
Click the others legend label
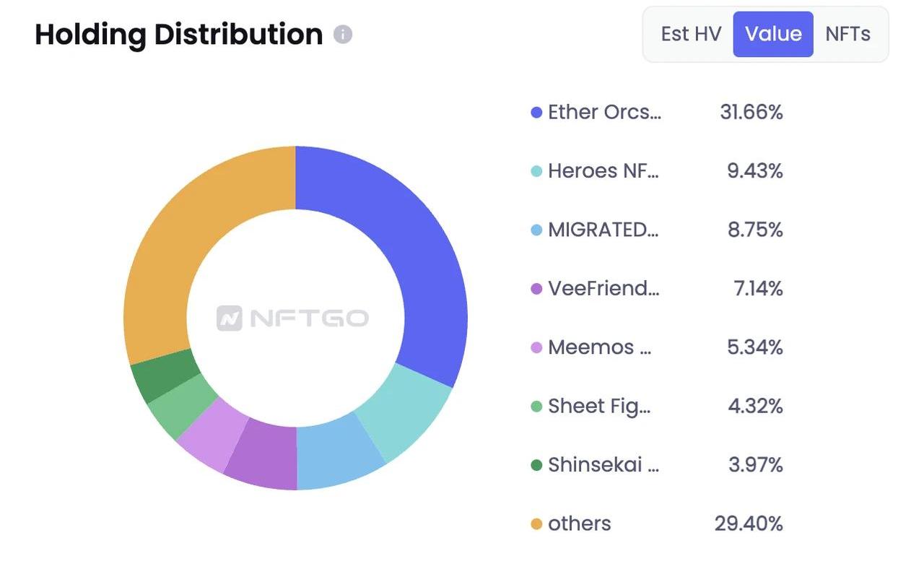point(579,524)
